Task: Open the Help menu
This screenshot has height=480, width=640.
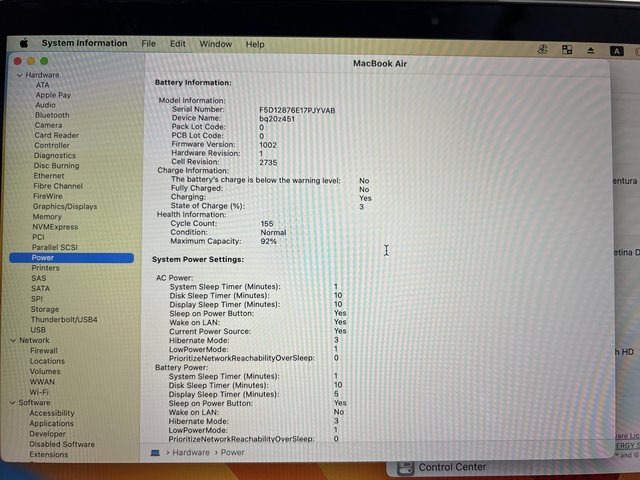Action: tap(255, 44)
